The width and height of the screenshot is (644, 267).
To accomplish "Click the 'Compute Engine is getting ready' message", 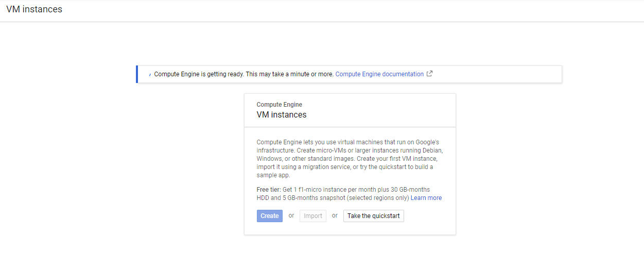I will click(199, 74).
